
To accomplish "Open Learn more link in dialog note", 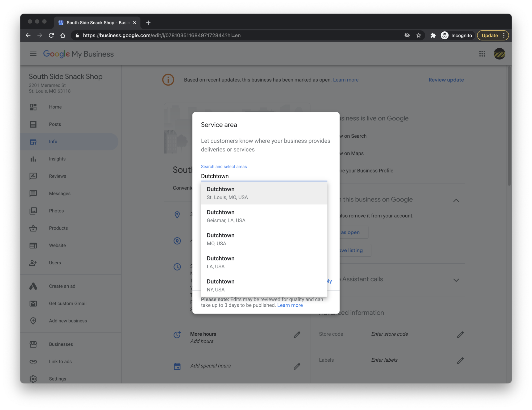I will [x=290, y=305].
